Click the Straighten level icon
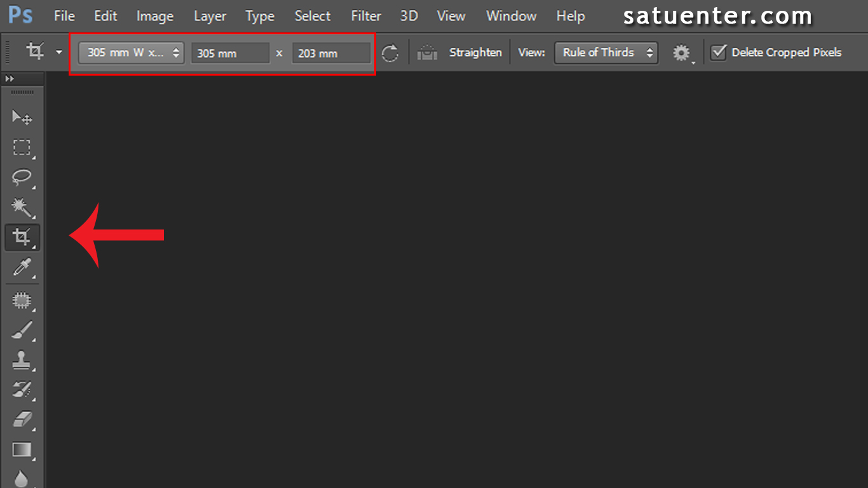 (x=427, y=53)
